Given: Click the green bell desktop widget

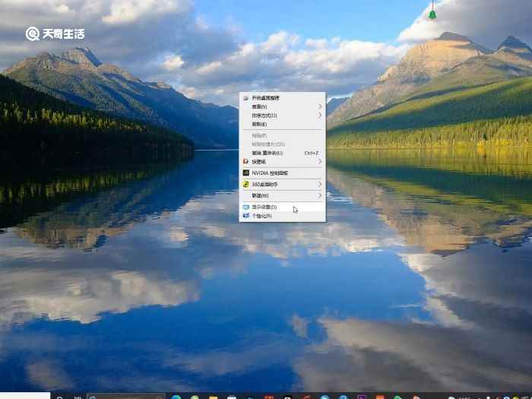Looking at the screenshot, I should [x=432, y=13].
